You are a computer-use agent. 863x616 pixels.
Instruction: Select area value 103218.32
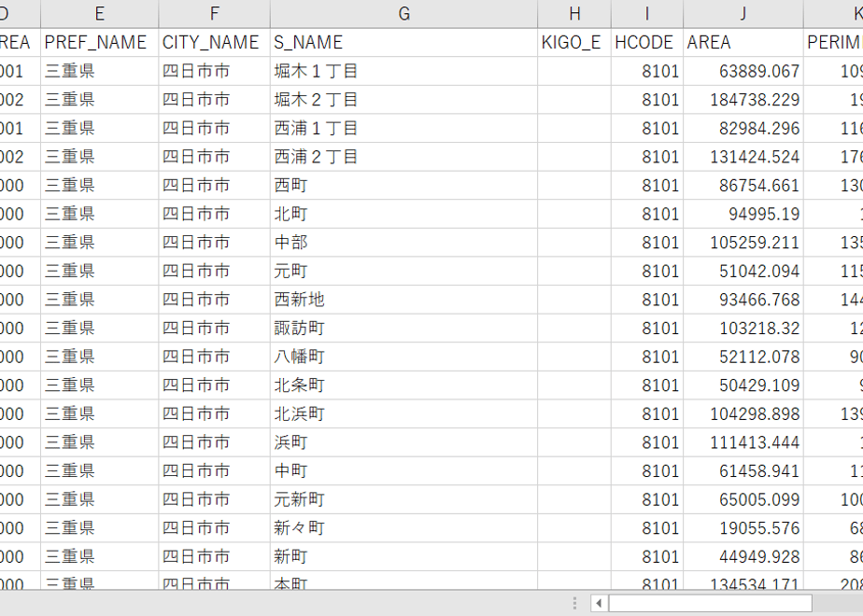click(x=743, y=329)
